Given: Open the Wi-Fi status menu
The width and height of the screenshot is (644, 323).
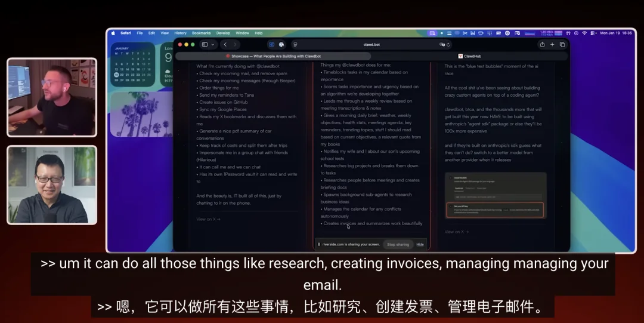Looking at the screenshot, I should point(584,33).
